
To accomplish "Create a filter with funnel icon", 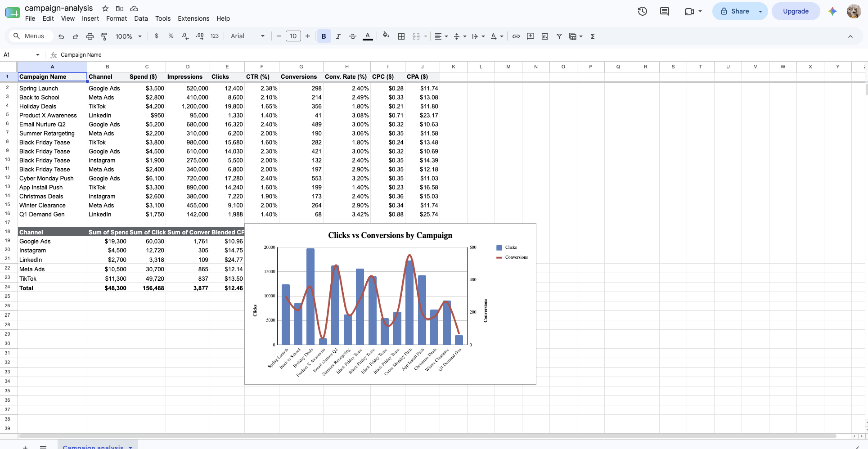I will (559, 36).
